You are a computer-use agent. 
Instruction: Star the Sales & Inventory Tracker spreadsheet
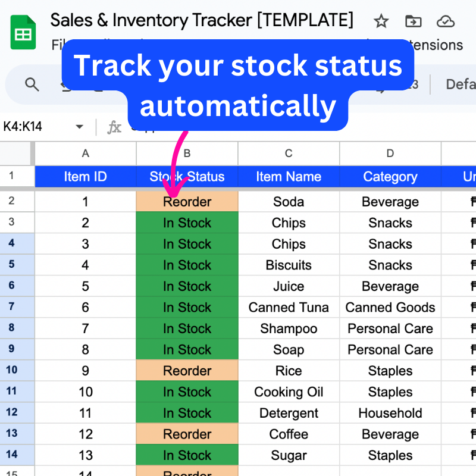[x=381, y=21]
